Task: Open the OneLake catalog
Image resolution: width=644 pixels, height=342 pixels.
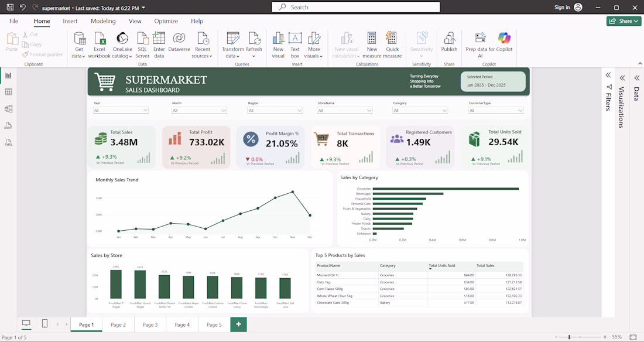Action: click(122, 45)
